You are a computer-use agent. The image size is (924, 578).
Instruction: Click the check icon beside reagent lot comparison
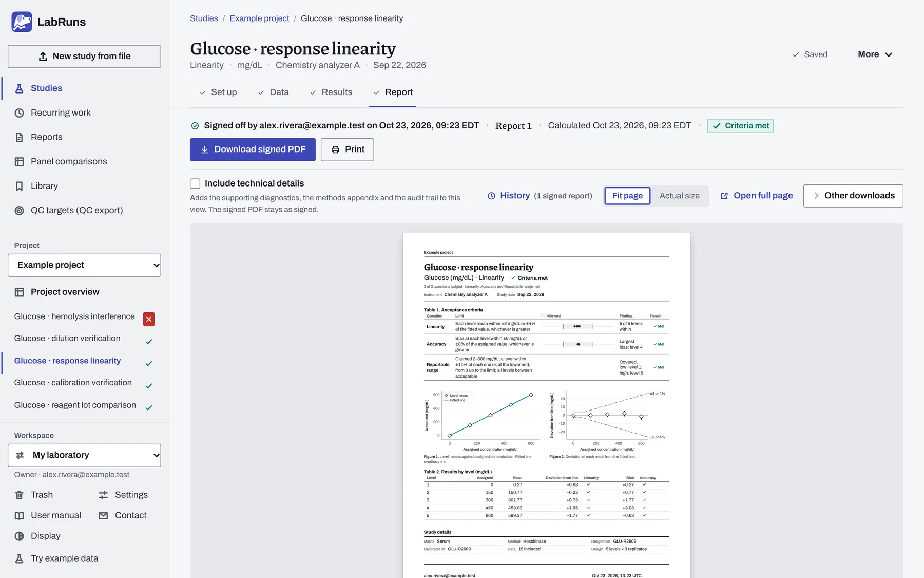pyautogui.click(x=149, y=408)
